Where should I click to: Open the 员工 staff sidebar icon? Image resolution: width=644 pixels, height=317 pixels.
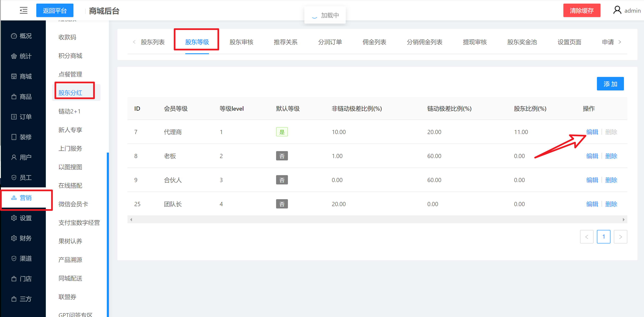coord(14,177)
